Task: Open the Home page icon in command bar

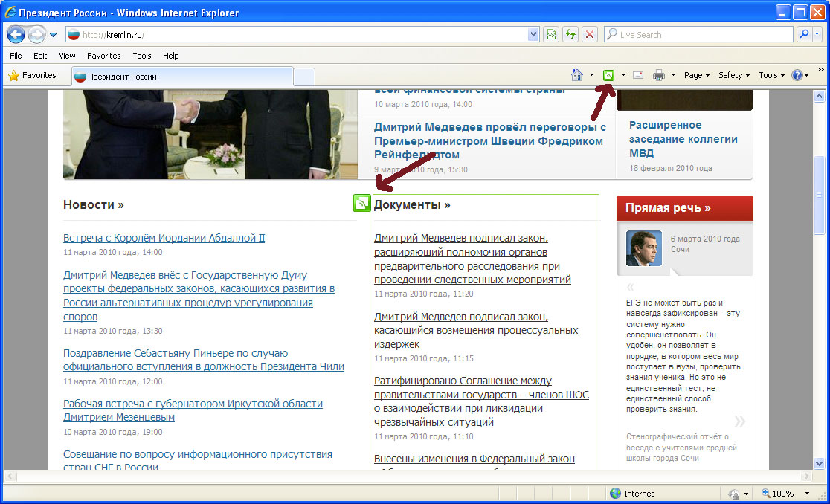Action: pyautogui.click(x=576, y=75)
